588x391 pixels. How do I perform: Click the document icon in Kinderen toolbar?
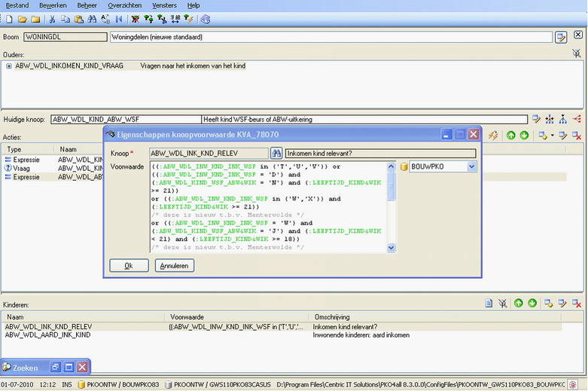click(489, 303)
